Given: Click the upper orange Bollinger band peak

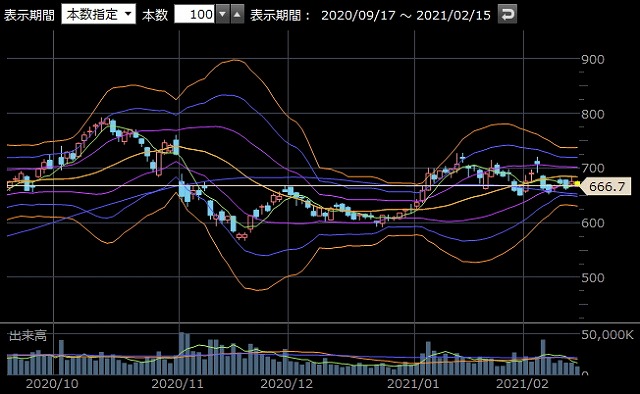Looking at the screenshot, I should pyautogui.click(x=235, y=60).
